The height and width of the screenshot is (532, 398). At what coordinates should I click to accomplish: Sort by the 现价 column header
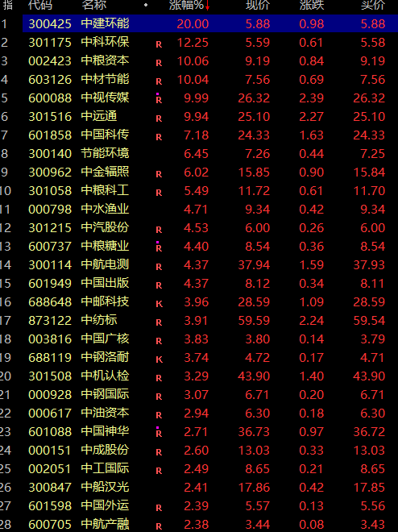click(x=258, y=5)
